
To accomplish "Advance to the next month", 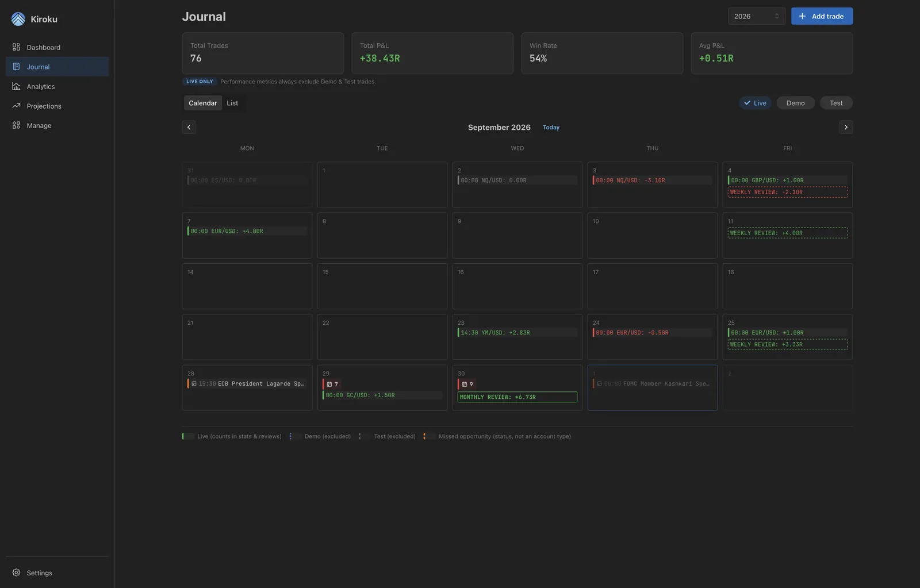I will coord(846,127).
